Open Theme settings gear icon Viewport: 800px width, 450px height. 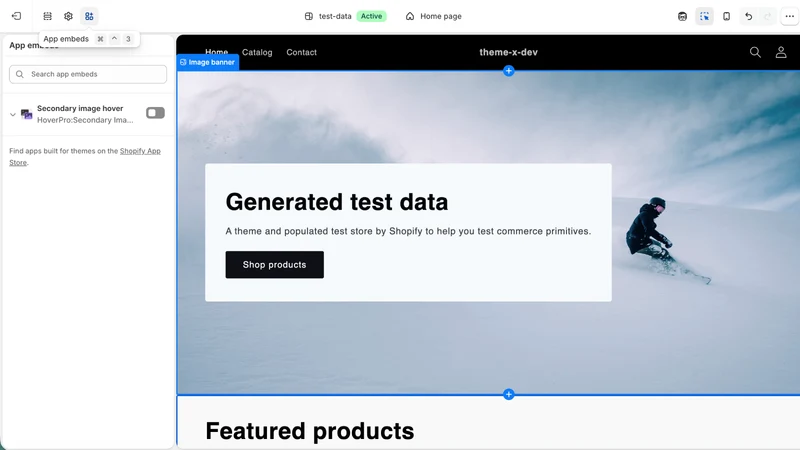coord(68,16)
